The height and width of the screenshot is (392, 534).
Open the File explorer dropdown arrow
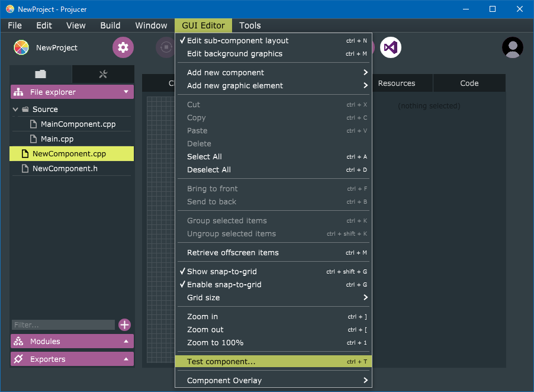[x=126, y=92]
